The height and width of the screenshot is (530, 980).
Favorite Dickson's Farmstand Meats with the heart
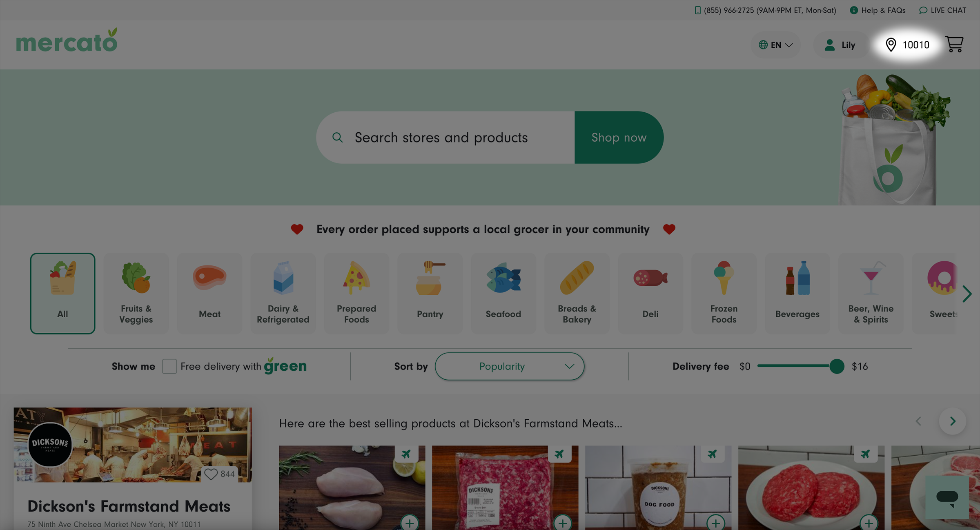pos(211,474)
